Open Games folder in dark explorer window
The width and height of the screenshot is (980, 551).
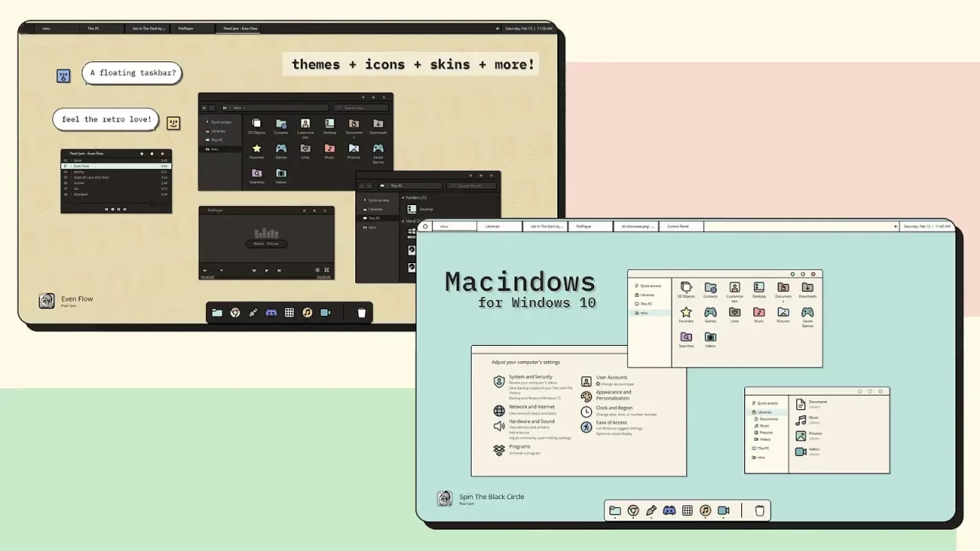[x=281, y=151]
